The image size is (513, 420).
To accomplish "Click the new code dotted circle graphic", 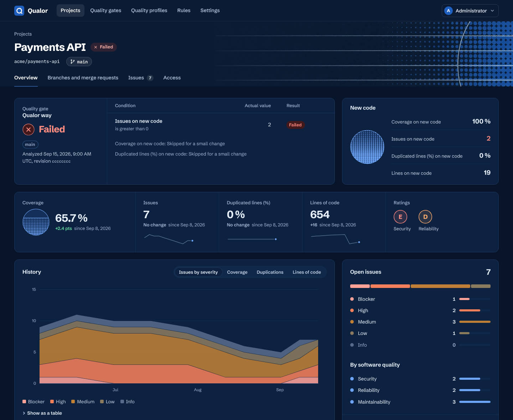I will coord(367,147).
